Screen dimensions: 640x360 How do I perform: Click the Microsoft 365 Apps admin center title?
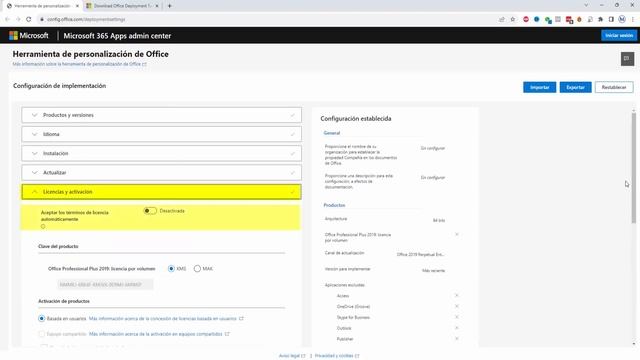[117, 36]
